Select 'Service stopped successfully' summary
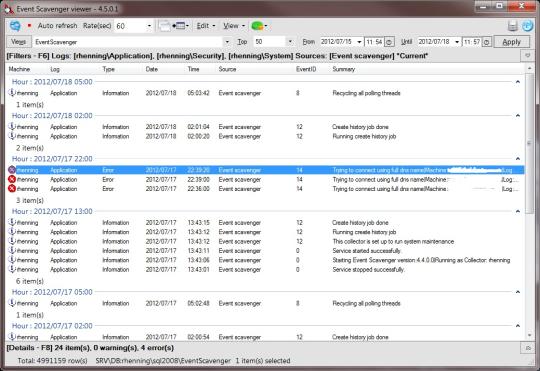 (368, 269)
